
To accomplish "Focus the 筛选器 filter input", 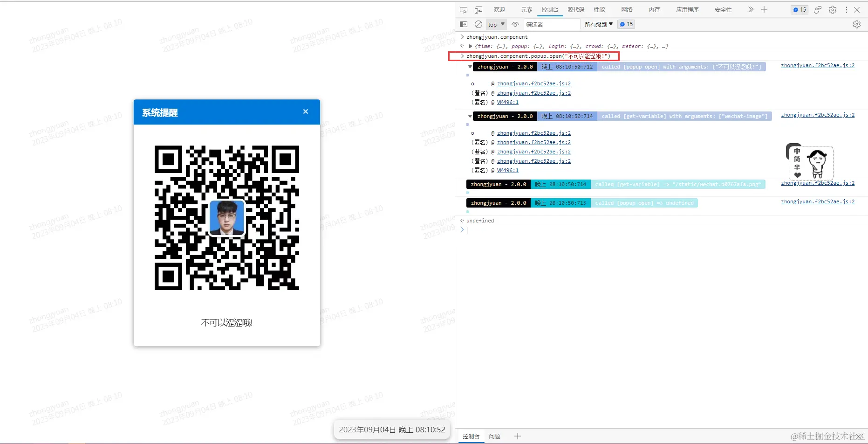I will 552,24.
